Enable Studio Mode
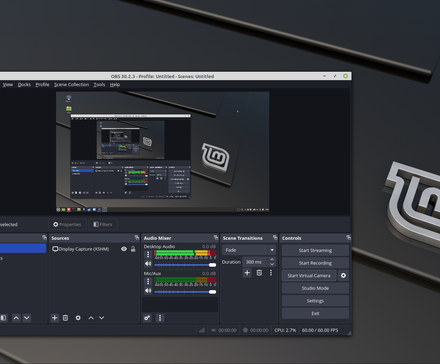The width and height of the screenshot is (440, 364). click(315, 288)
